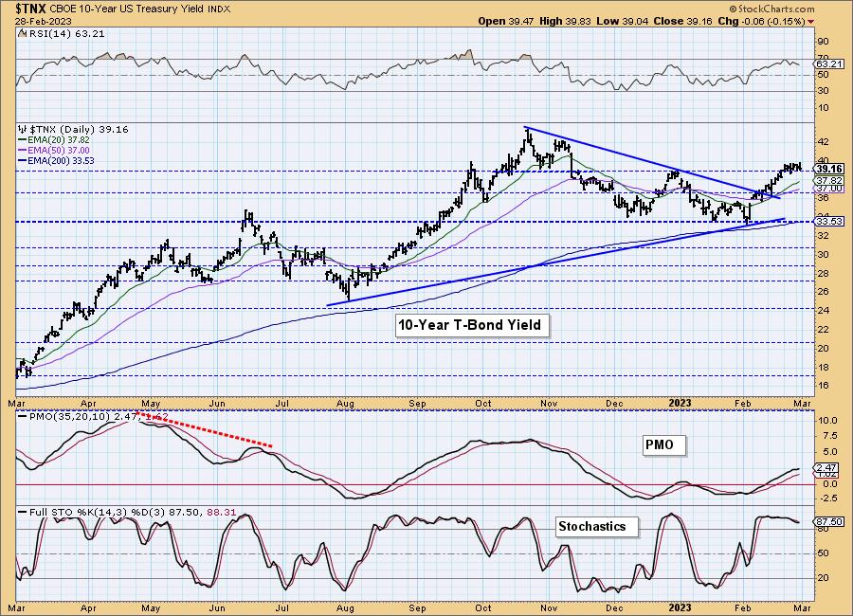This screenshot has height=616, width=853.
Task: Click the 33.53 EMA tag on the right axis
Action: click(x=829, y=221)
